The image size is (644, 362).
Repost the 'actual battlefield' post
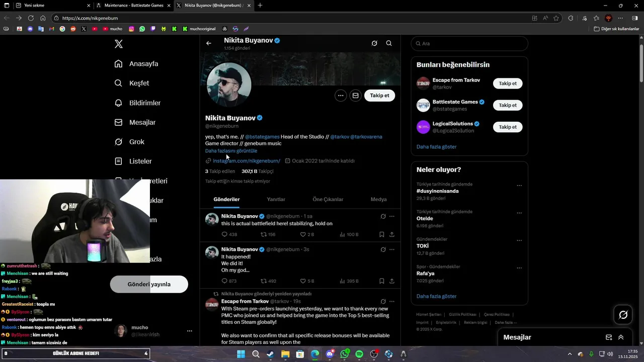click(268, 235)
